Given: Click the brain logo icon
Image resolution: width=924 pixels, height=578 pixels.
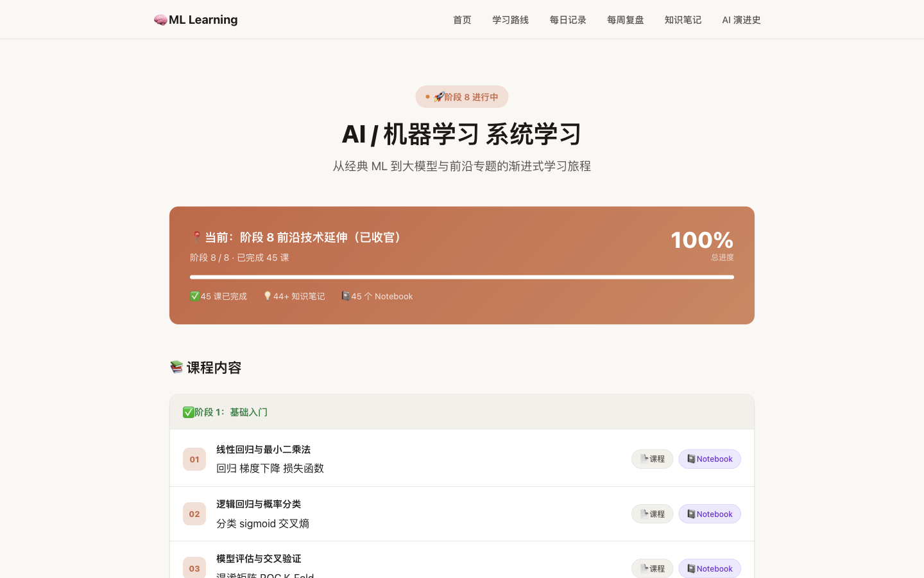Looking at the screenshot, I should click(x=160, y=20).
